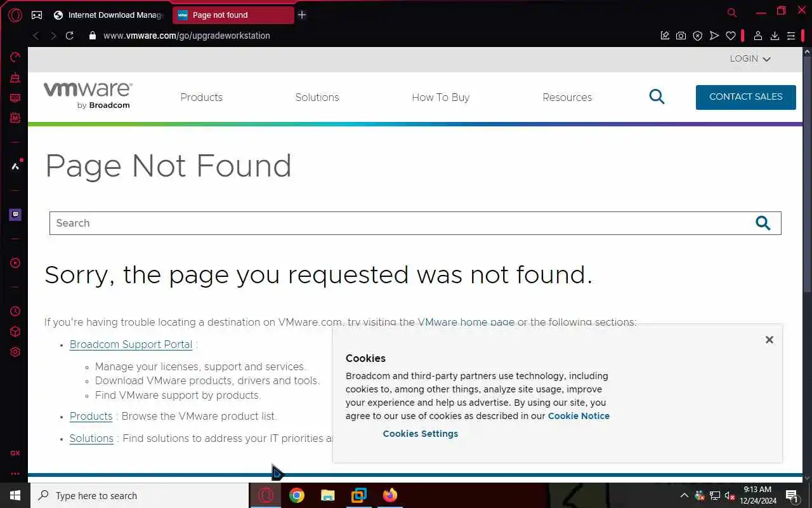Follow the VMware home page link
The width and height of the screenshot is (812, 508).
pos(466,322)
